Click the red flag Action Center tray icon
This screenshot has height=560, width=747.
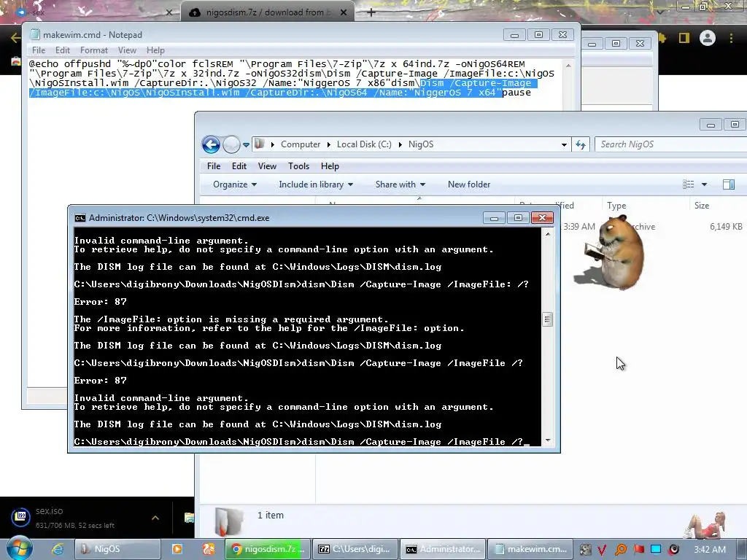638,549
